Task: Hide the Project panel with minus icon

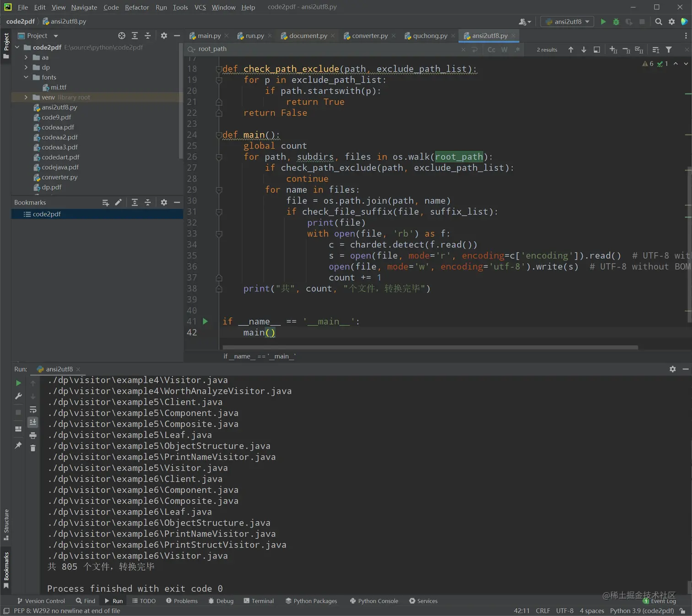Action: click(x=177, y=36)
